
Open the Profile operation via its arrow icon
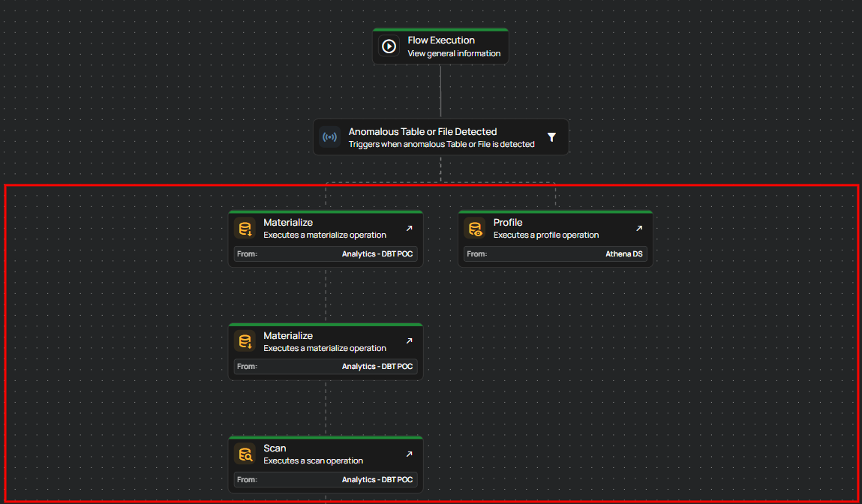point(639,228)
